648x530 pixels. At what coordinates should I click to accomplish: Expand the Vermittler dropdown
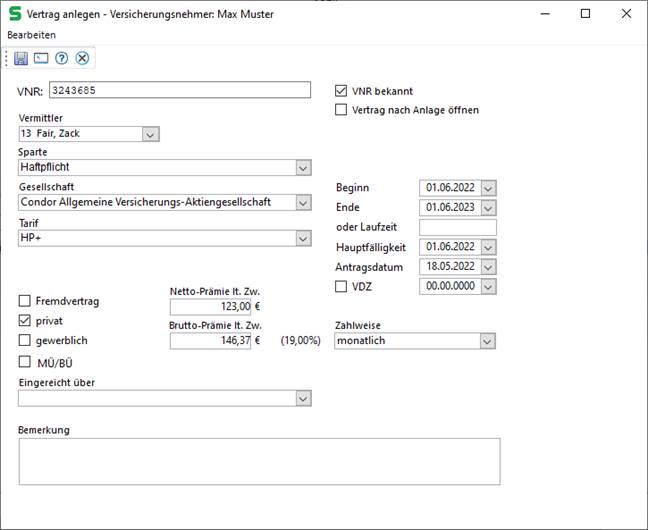tap(150, 134)
